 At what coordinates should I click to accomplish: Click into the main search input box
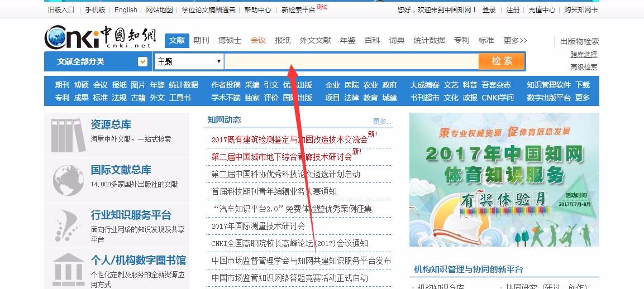(x=351, y=61)
